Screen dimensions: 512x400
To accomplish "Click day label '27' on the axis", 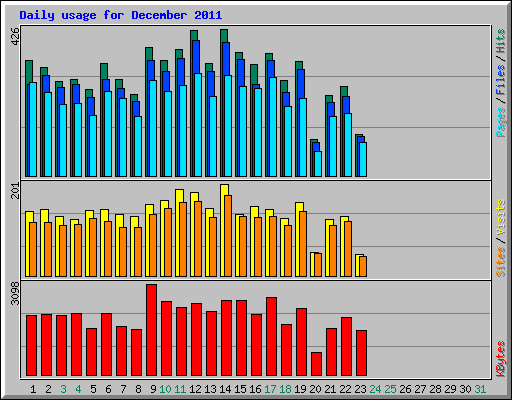I will coord(420,389).
